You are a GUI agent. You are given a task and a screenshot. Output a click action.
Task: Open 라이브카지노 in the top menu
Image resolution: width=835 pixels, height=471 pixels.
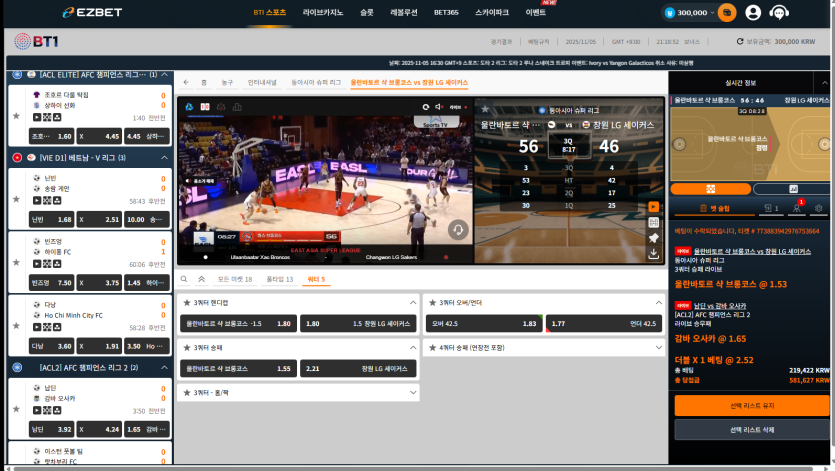pyautogui.click(x=322, y=13)
